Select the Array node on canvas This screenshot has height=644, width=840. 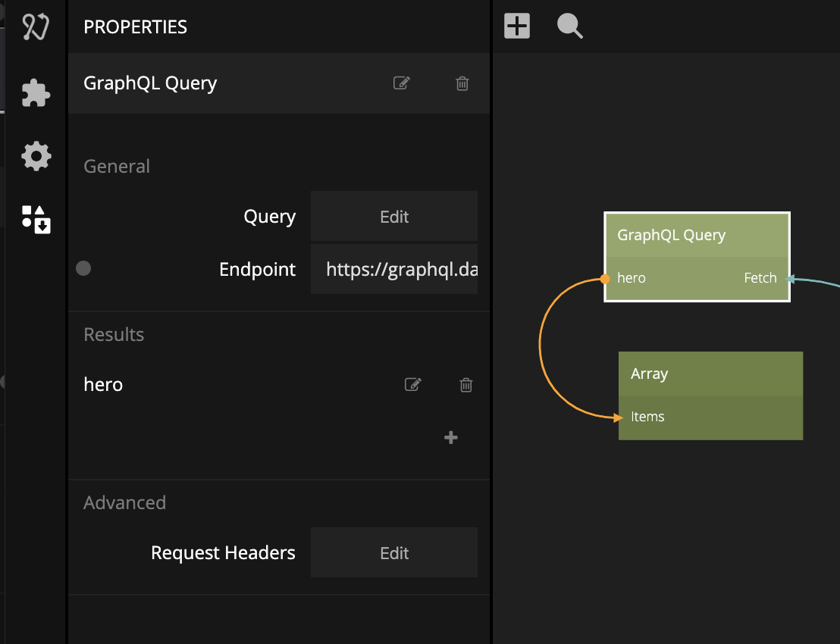(x=710, y=374)
